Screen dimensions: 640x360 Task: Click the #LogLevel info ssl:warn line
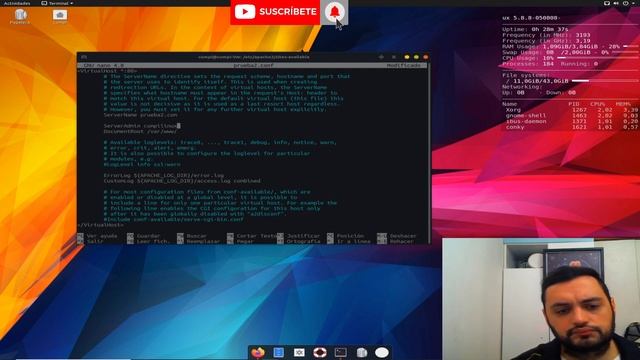(142, 164)
